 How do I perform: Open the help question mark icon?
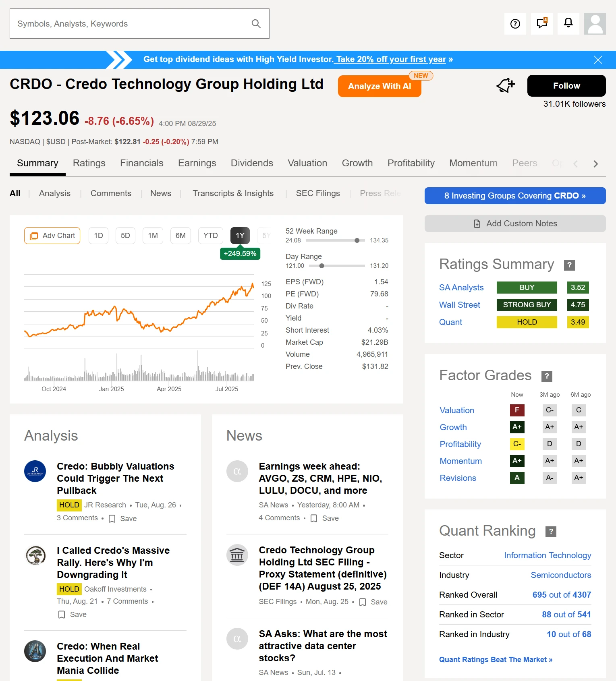[x=515, y=24]
